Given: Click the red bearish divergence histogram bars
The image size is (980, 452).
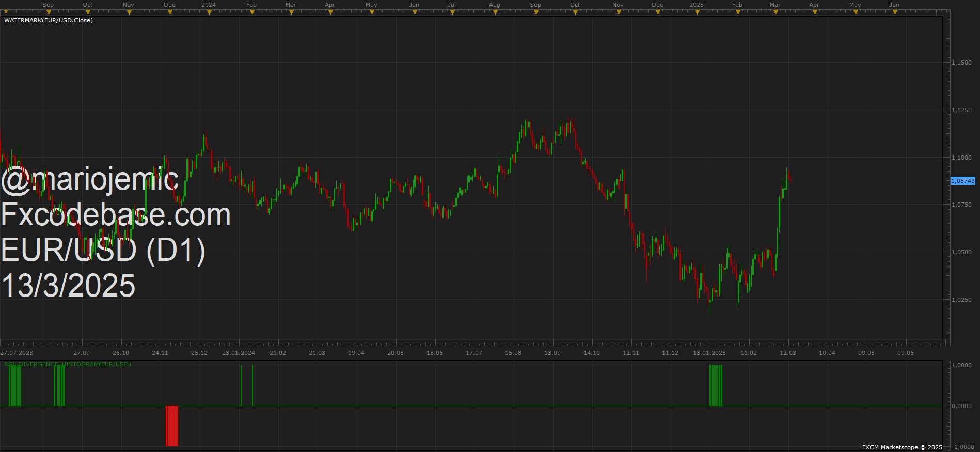Looking at the screenshot, I should (x=172, y=426).
